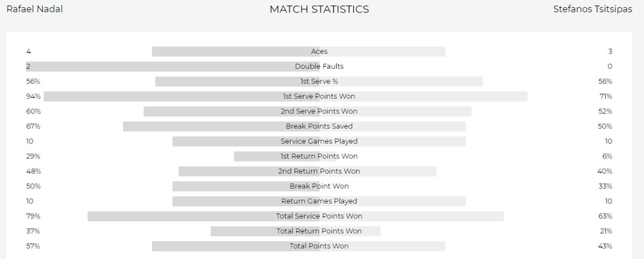Click the Total Return Points Won label
Screen dimensions: 644x259
pos(319,231)
